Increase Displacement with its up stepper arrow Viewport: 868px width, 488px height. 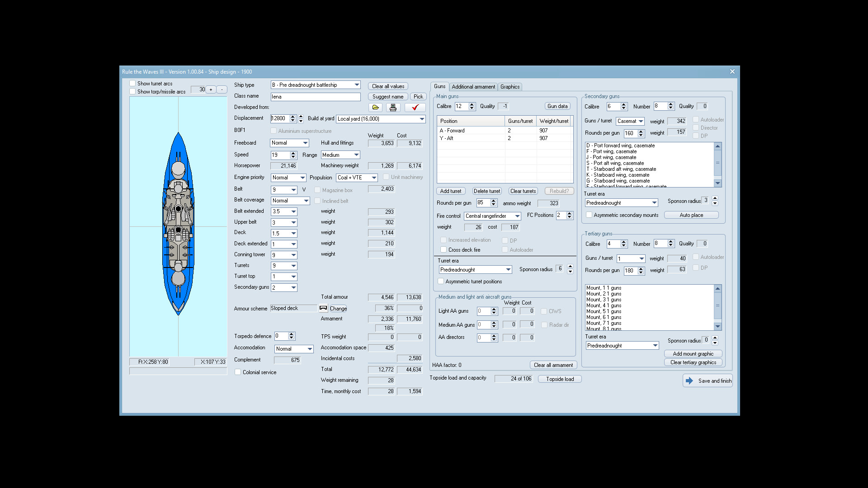[x=292, y=117]
